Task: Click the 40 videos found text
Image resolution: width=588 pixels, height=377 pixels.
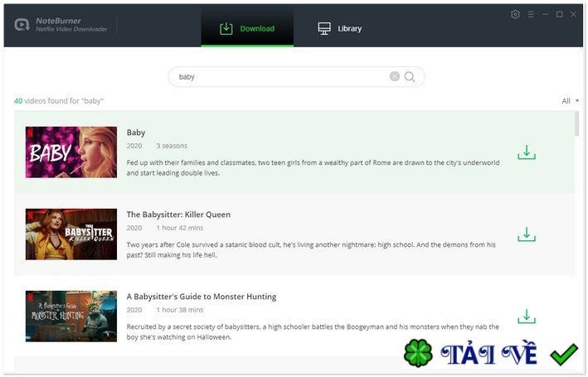Action: [x=59, y=101]
